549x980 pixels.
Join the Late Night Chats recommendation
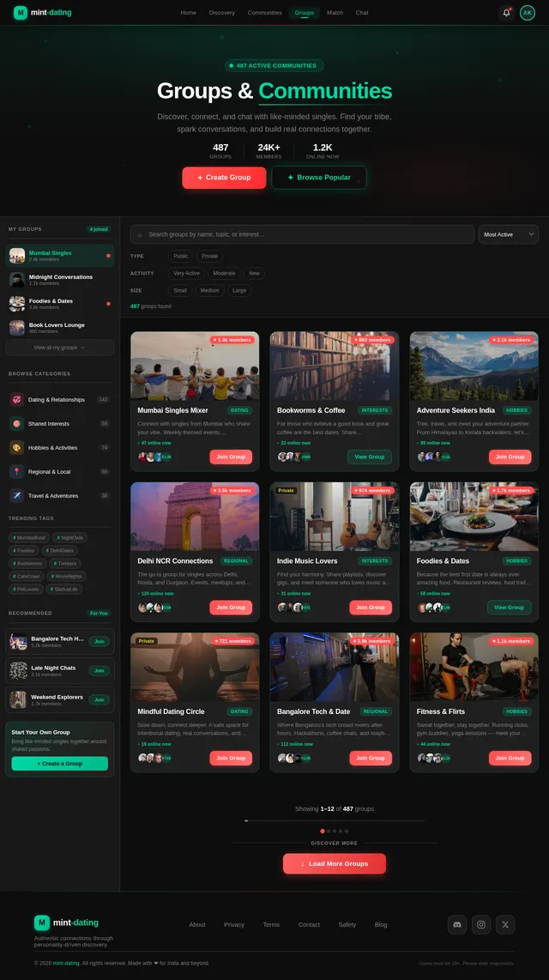100,670
